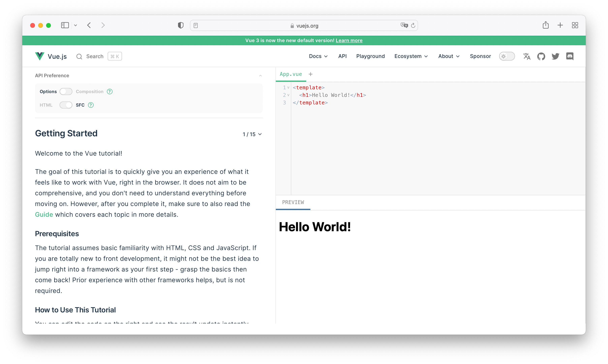Click the Search box
Image resolution: width=608 pixels, height=364 pixels.
pos(99,56)
